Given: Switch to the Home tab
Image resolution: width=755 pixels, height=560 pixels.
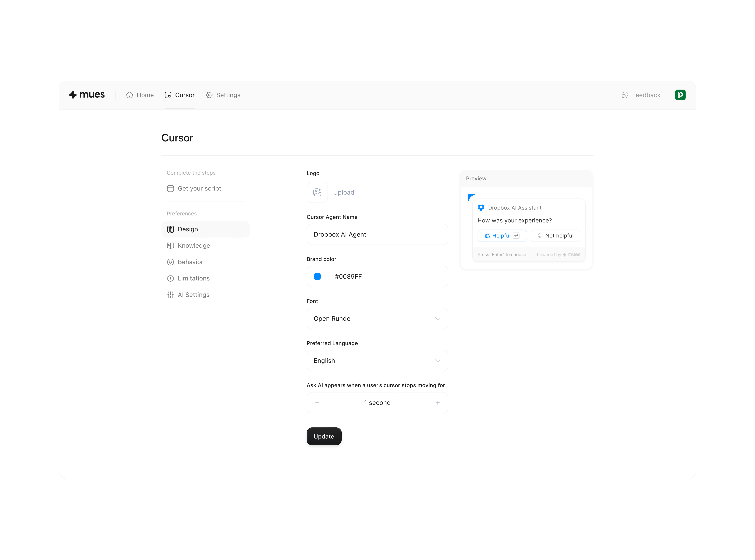Looking at the screenshot, I should (140, 95).
